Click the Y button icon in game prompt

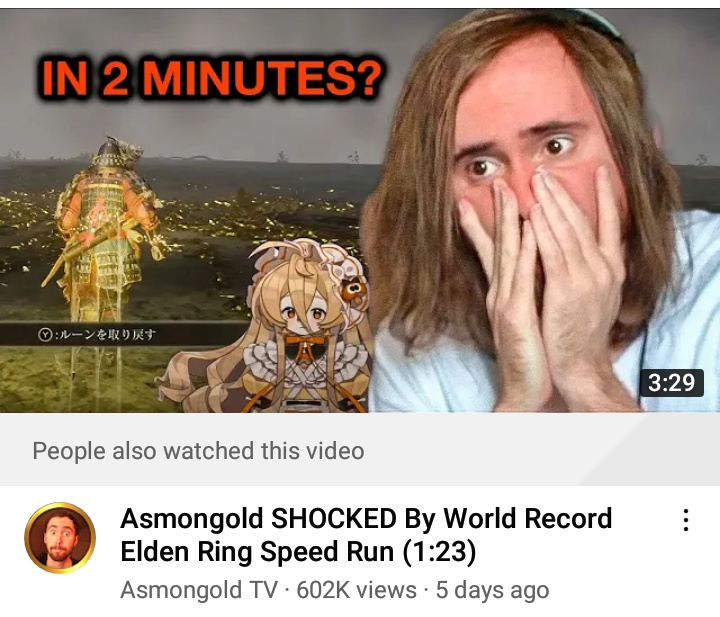(45, 335)
